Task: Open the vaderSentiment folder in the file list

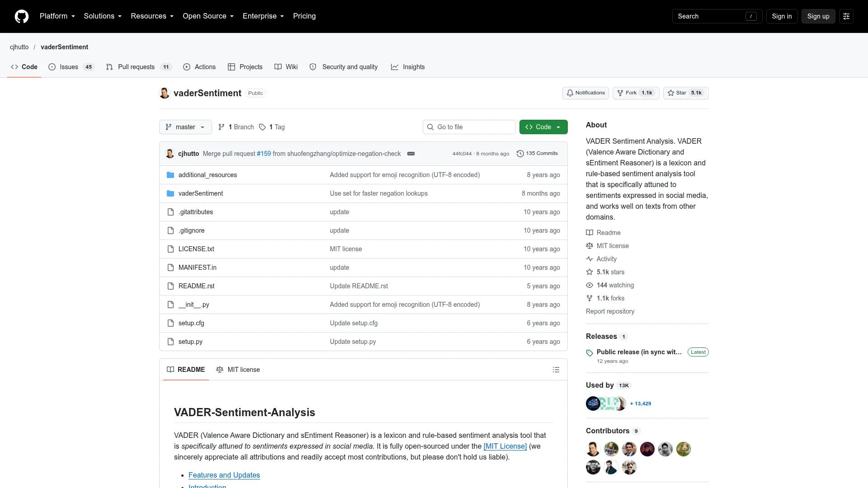Action: point(201,193)
